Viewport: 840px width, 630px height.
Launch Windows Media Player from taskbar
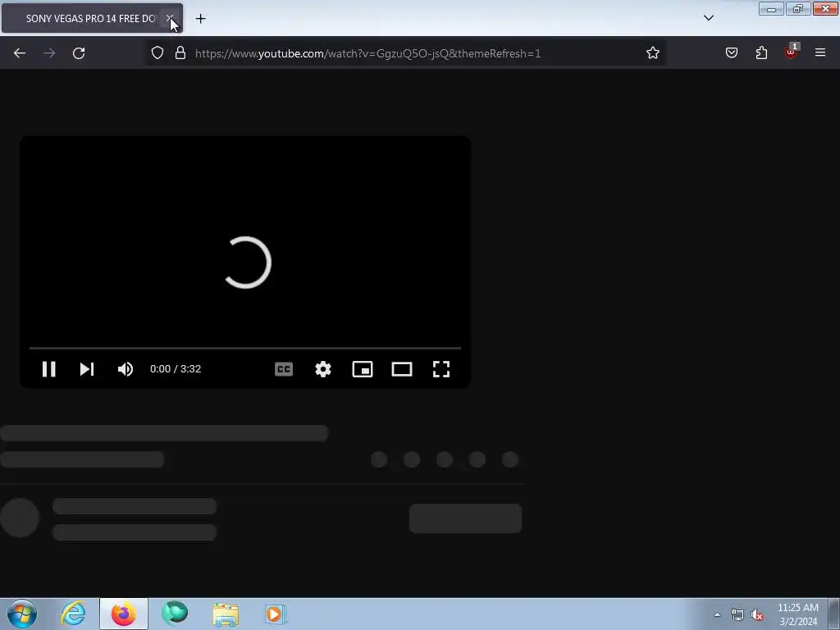[x=276, y=614]
